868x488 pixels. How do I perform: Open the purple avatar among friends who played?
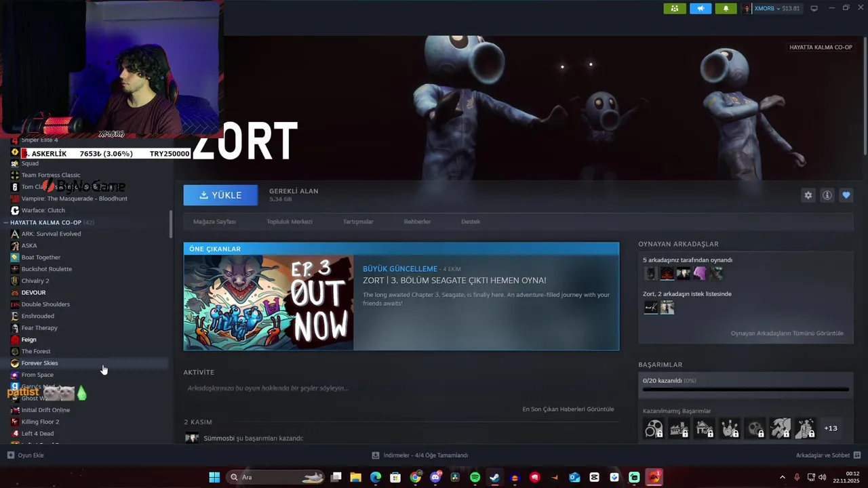699,273
